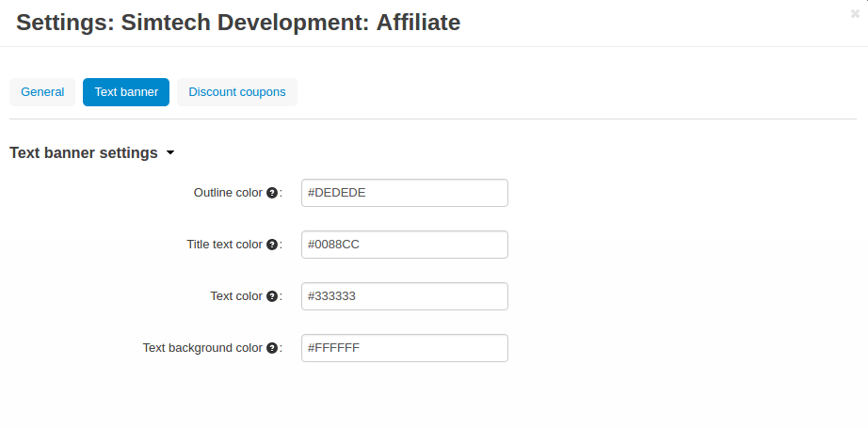Click the Settings: Simtech Development: Affiliate title
Image resolution: width=868 pixels, height=428 pixels.
(238, 23)
